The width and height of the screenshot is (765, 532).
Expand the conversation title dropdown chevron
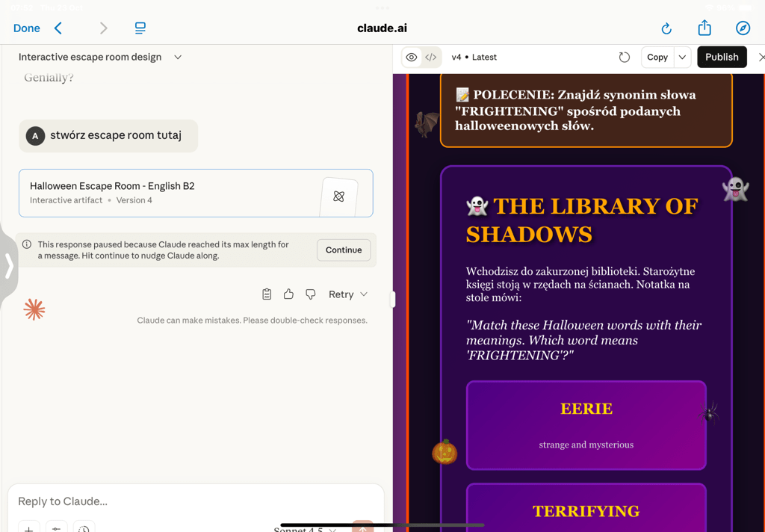point(178,58)
